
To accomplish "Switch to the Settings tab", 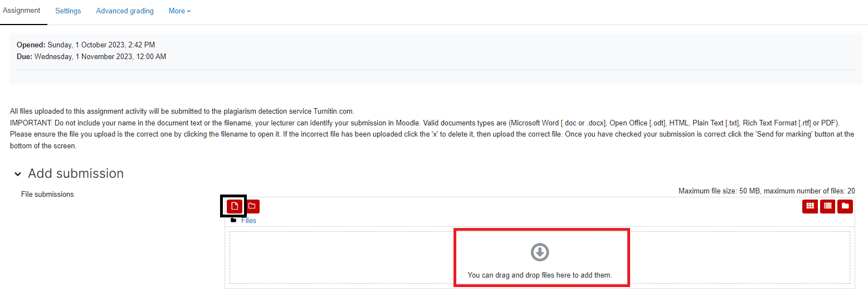I will coord(68,11).
